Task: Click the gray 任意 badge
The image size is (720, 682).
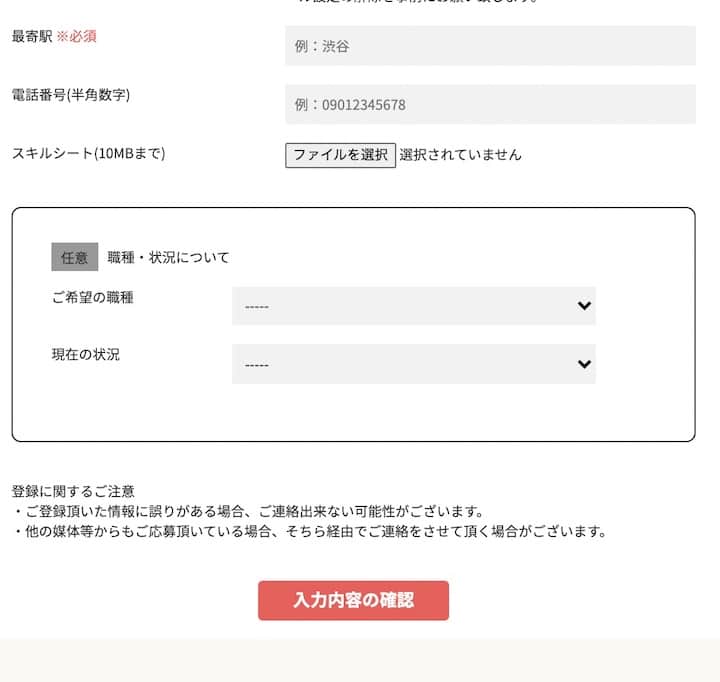Action: click(x=75, y=257)
